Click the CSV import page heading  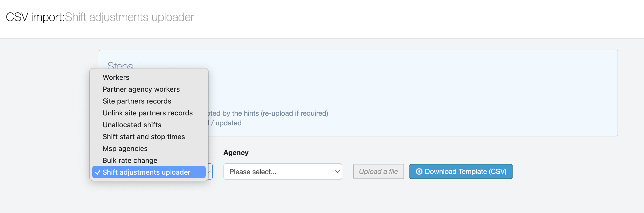pyautogui.click(x=100, y=17)
